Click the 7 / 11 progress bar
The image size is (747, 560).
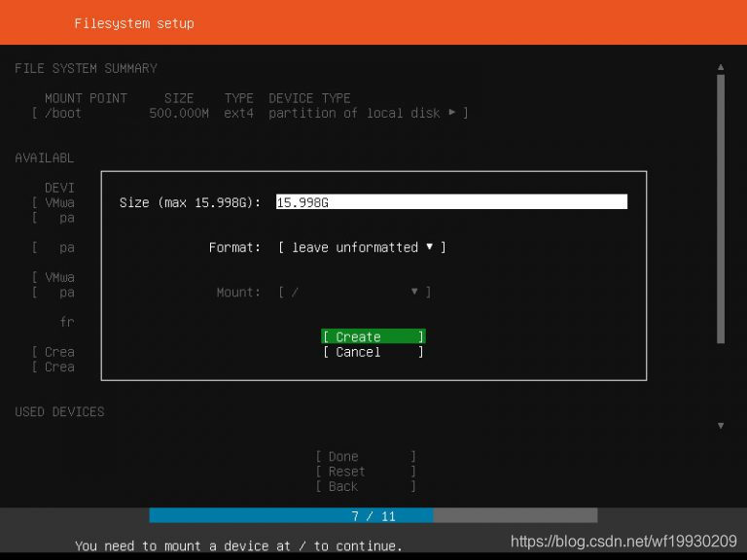[x=373, y=515]
